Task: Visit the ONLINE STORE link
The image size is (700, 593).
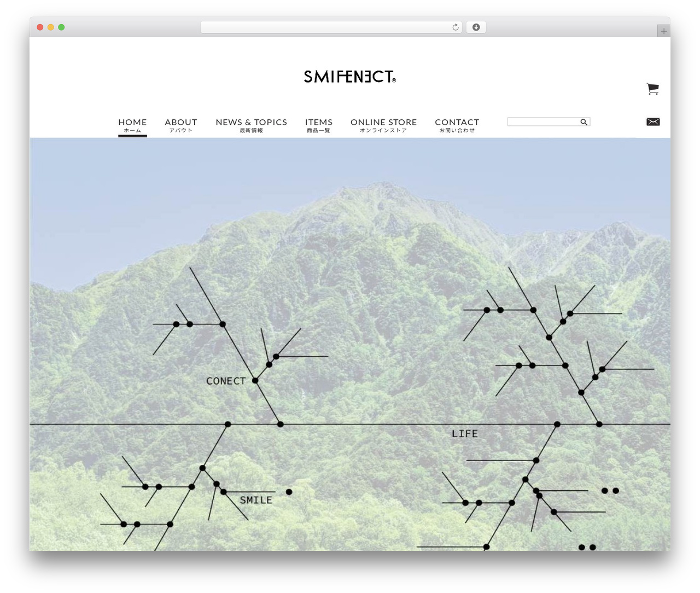Action: [x=383, y=125]
